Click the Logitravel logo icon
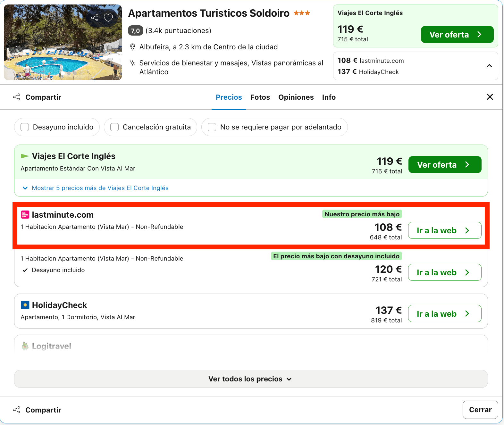 (x=25, y=346)
